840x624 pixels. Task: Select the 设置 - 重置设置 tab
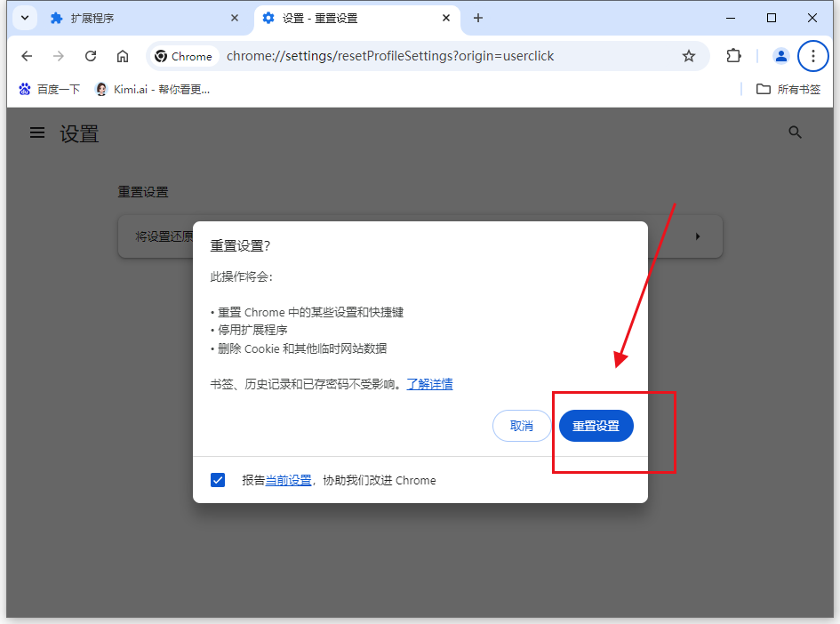(x=356, y=18)
